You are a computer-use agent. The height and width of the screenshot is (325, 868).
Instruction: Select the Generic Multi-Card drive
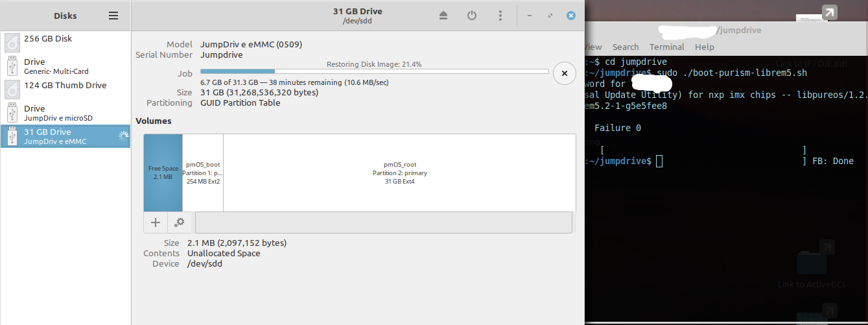[x=65, y=66]
